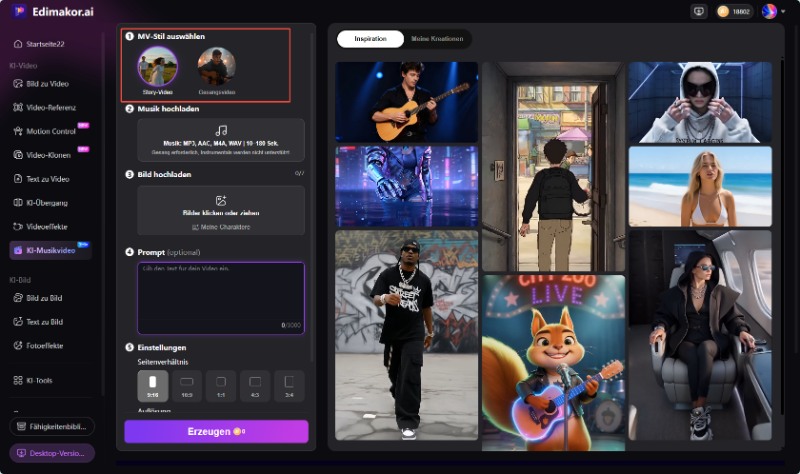This screenshot has width=800, height=474.
Task: Open the Bild zu Bild tool
Action: pyautogui.click(x=38, y=298)
